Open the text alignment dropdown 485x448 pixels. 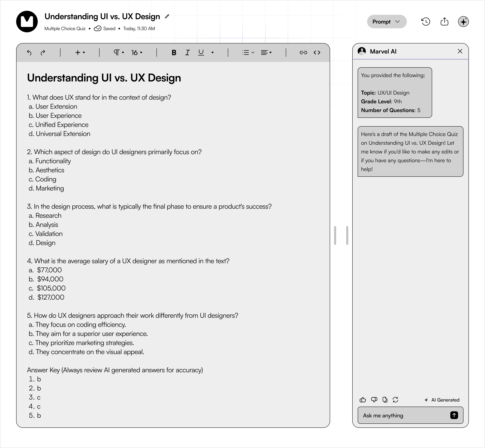pos(266,52)
